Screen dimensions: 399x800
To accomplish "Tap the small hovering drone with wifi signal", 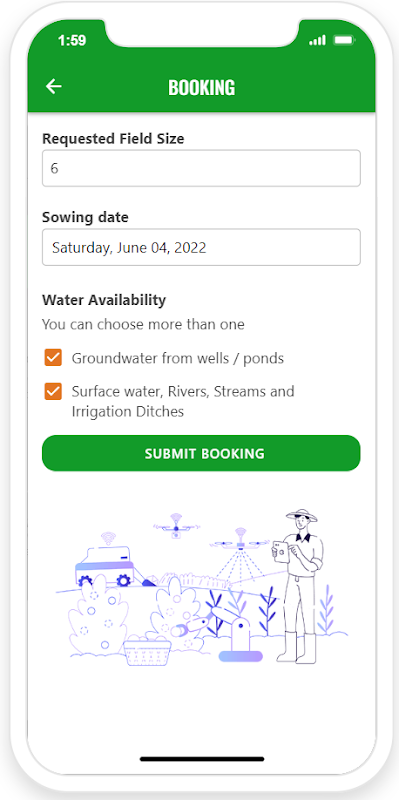I will point(176,527).
